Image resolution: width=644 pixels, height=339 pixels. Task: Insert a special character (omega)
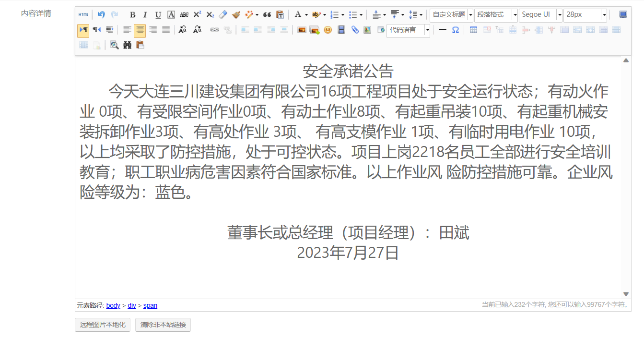coord(456,30)
